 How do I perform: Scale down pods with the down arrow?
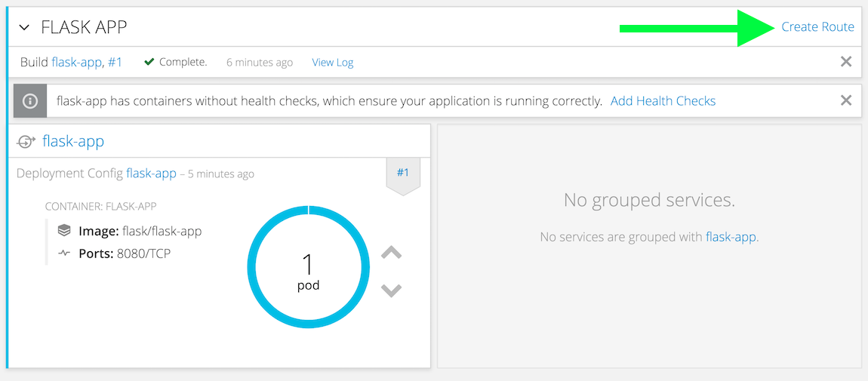tap(392, 290)
